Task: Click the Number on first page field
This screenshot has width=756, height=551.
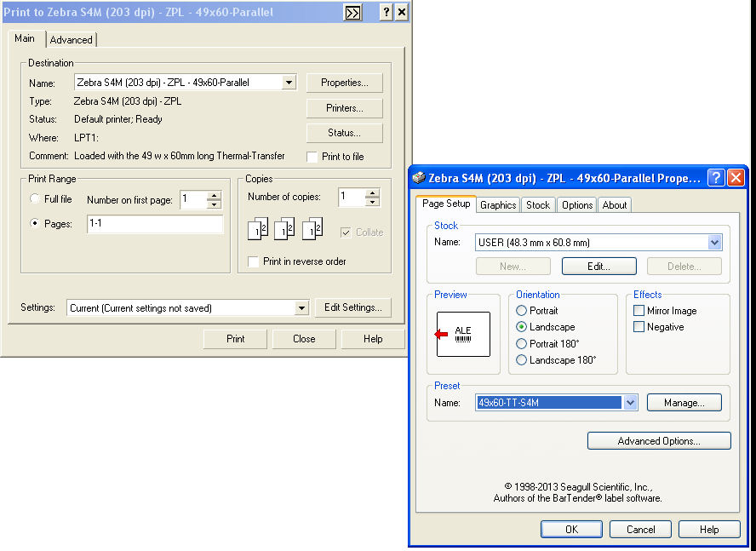Action: 194,200
